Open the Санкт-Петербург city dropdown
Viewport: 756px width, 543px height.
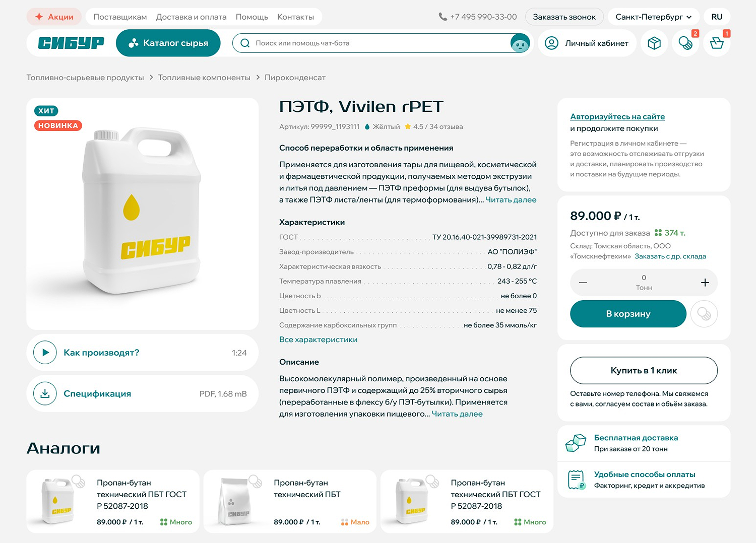654,17
